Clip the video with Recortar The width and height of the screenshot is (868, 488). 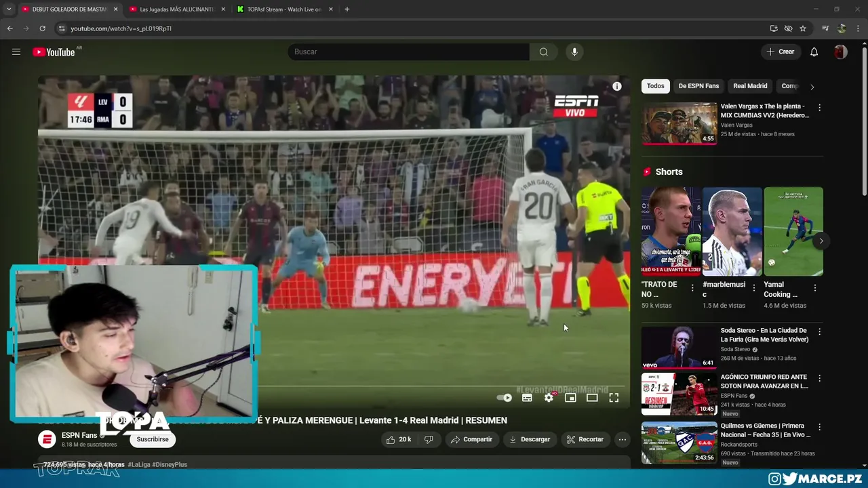click(585, 439)
